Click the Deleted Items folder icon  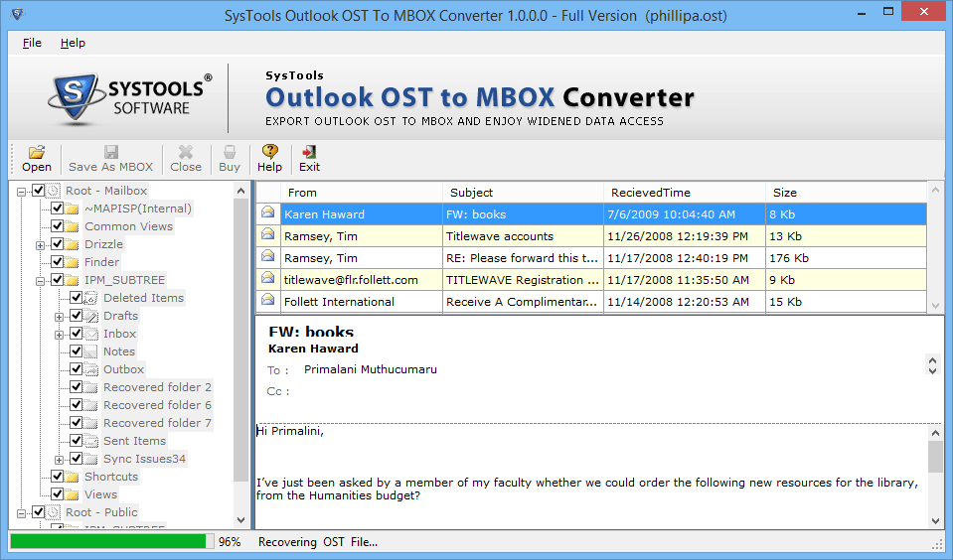(x=90, y=298)
